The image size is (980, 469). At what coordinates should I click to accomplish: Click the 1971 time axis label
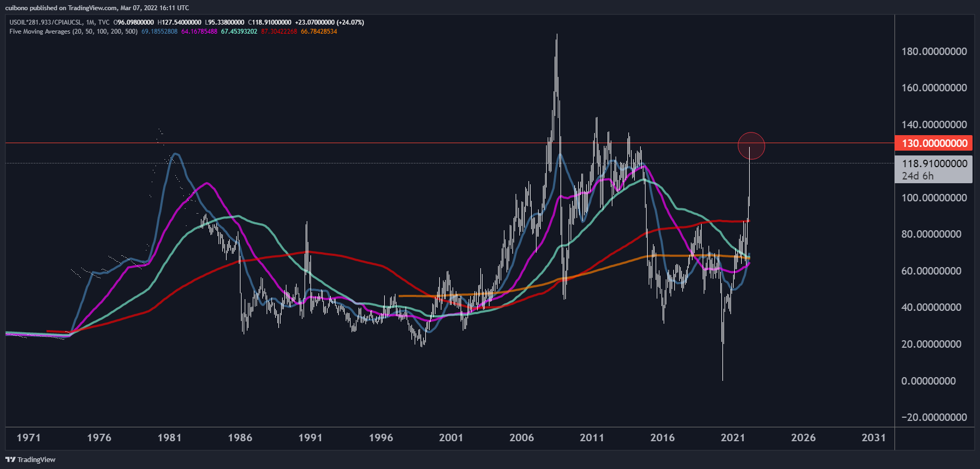29,437
